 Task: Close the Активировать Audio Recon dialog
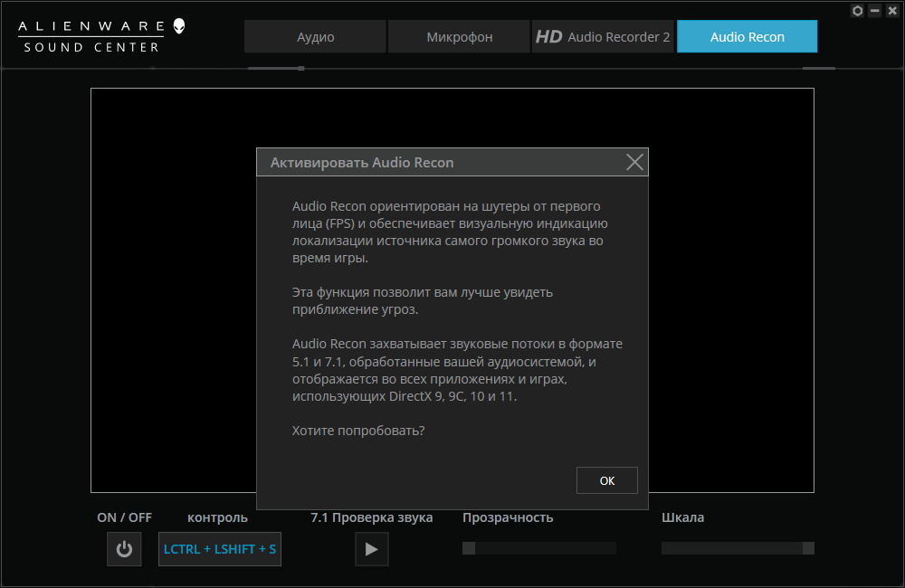(x=634, y=162)
